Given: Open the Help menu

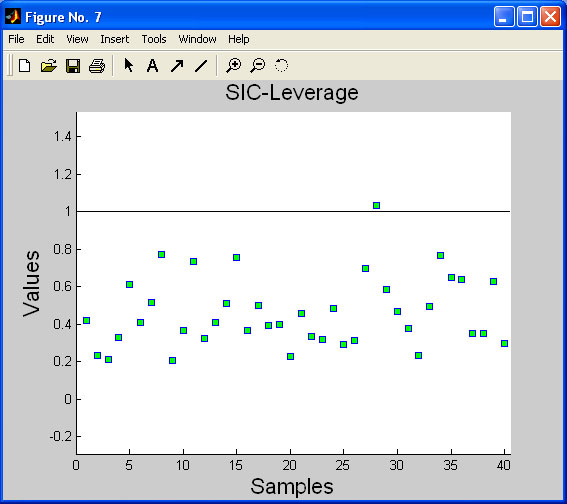Looking at the screenshot, I should point(239,39).
